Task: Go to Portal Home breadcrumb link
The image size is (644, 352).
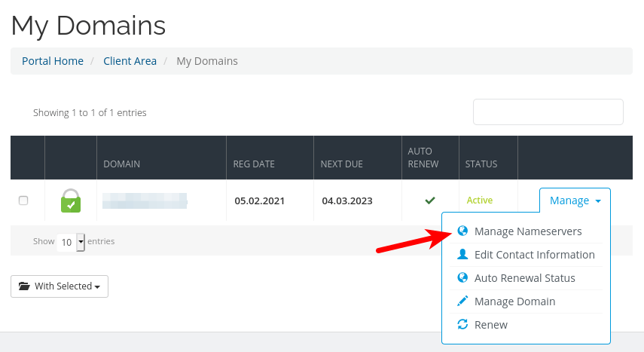Action: pos(53,61)
